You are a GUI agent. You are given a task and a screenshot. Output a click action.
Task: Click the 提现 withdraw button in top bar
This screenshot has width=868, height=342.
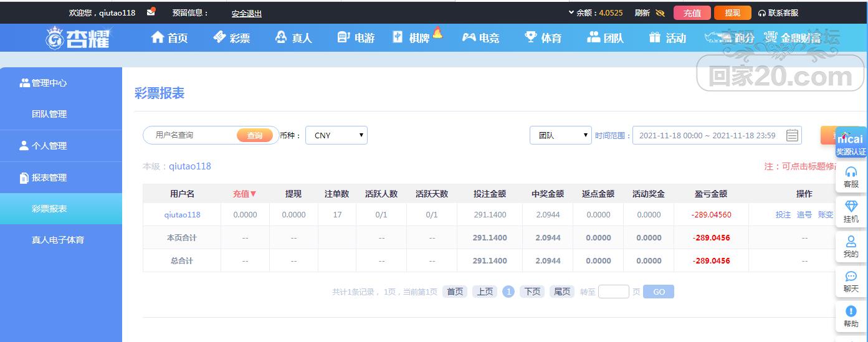tap(733, 13)
